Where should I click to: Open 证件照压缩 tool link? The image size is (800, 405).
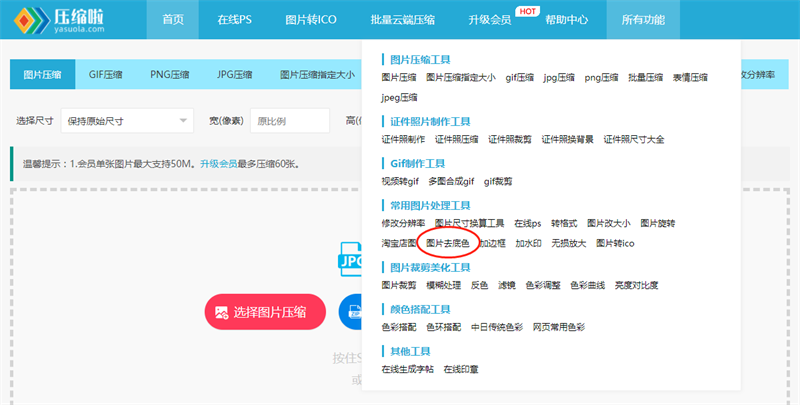(457, 139)
